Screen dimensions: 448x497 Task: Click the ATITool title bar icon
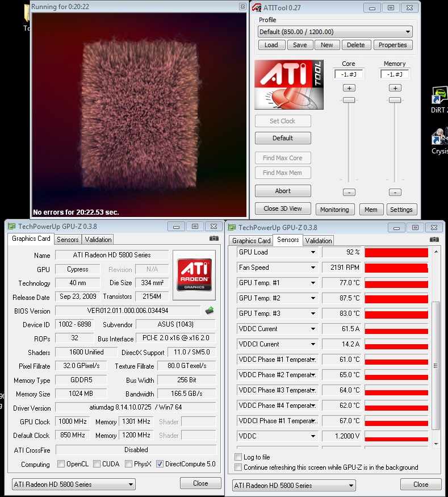(256, 7)
